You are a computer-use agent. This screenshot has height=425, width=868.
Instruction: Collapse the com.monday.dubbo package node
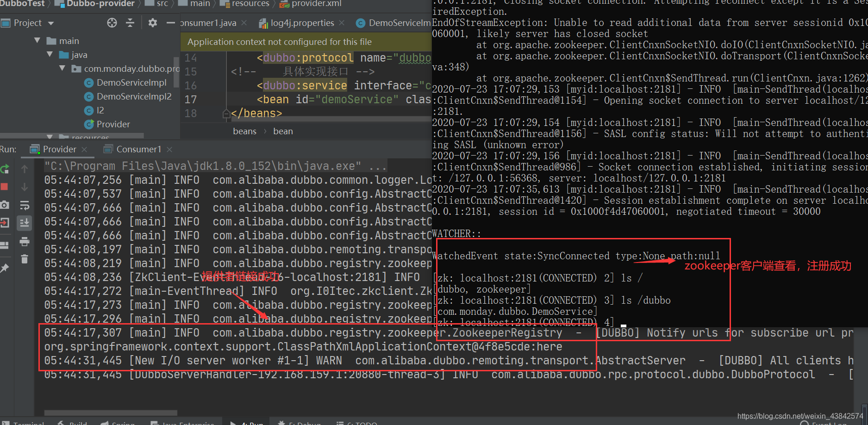(x=62, y=69)
